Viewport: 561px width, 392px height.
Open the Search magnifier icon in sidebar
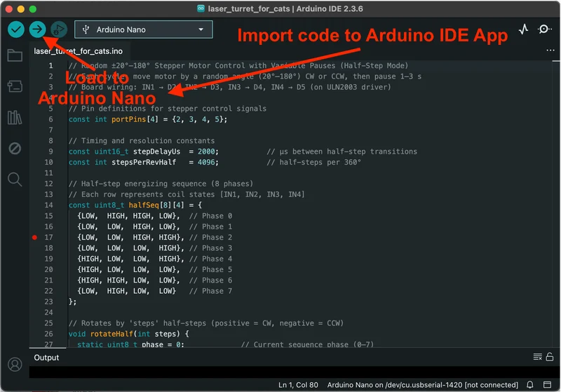pyautogui.click(x=15, y=180)
